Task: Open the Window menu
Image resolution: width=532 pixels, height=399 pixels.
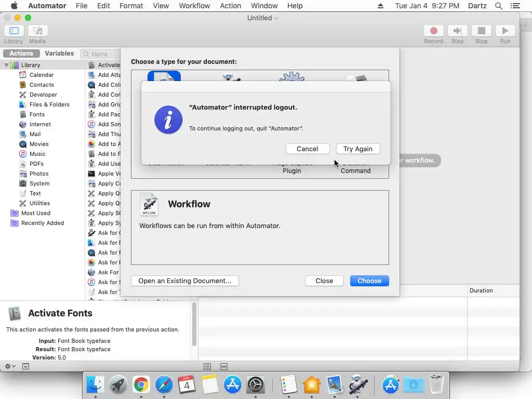Action: 264,6
